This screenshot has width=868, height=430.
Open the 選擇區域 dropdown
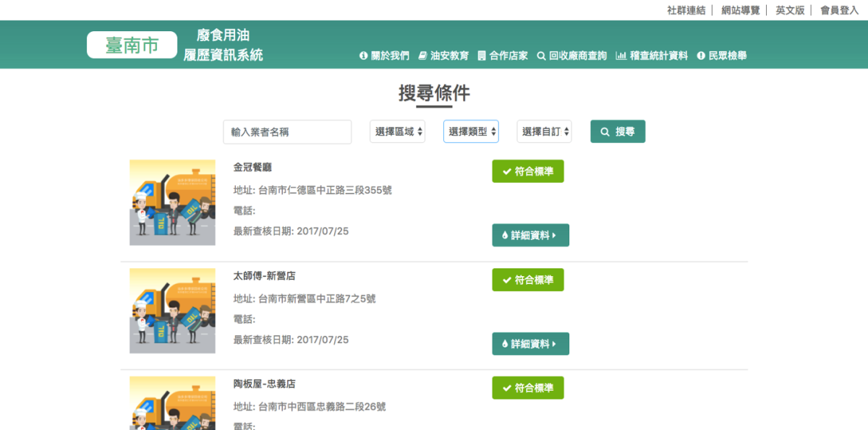coord(397,132)
